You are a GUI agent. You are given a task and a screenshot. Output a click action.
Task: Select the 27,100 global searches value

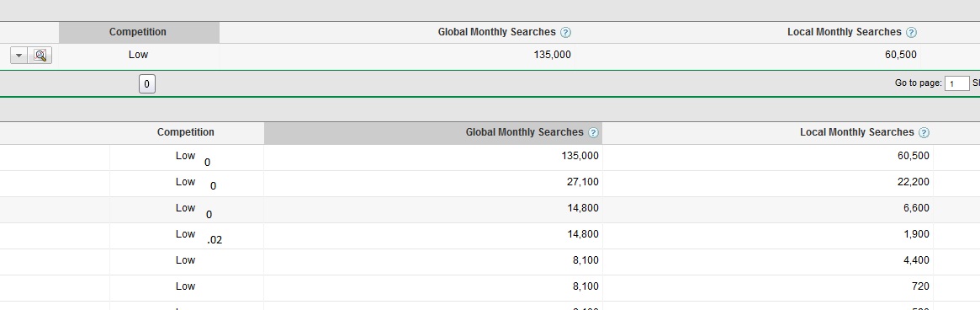pyautogui.click(x=582, y=182)
